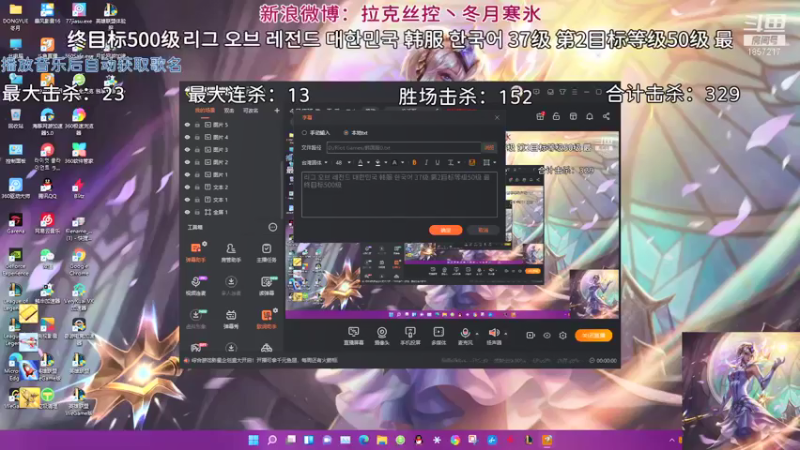Image resolution: width=800 pixels, height=450 pixels.
Task: Toggle underline formatting
Action: (x=437, y=163)
